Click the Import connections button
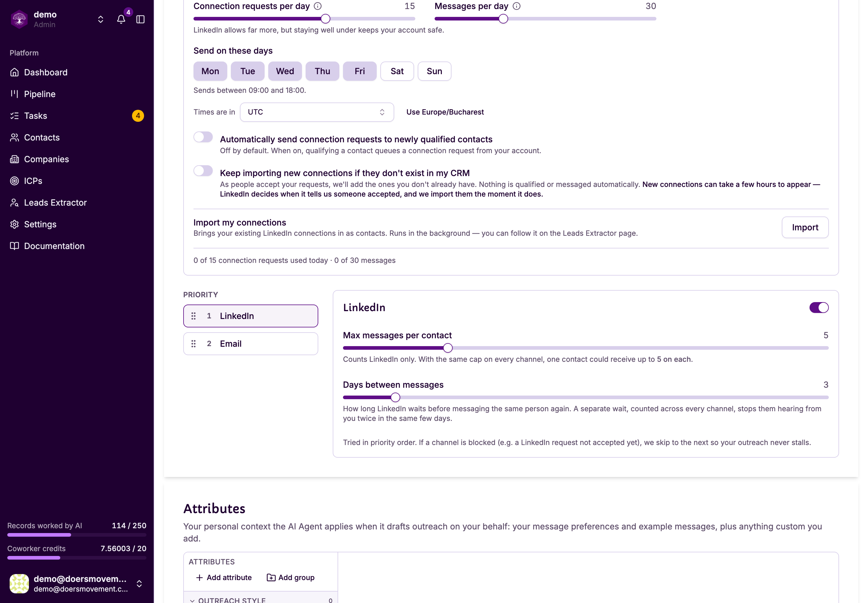Viewport: 868px width, 603px height. click(x=805, y=227)
